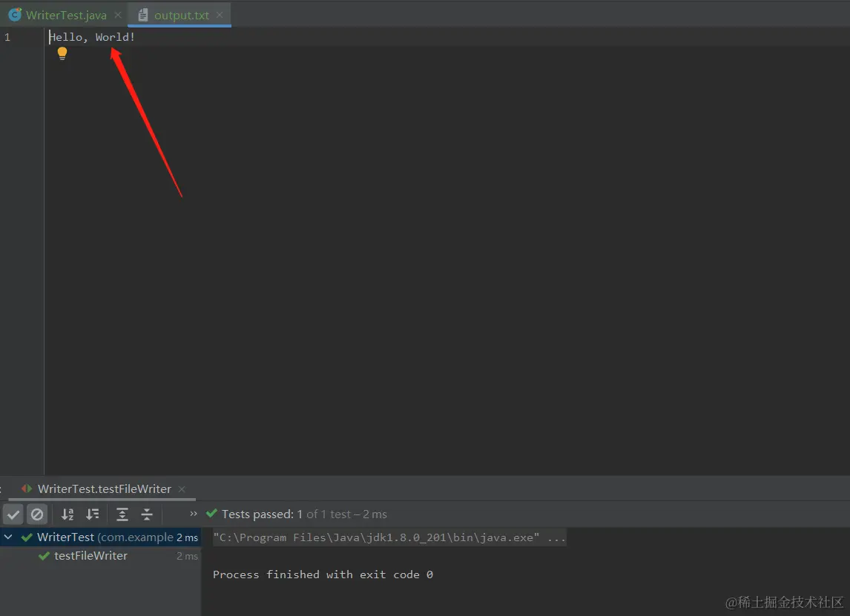Screen dimensions: 850x616
Task: Select the output.txt tab
Action: 181,15
